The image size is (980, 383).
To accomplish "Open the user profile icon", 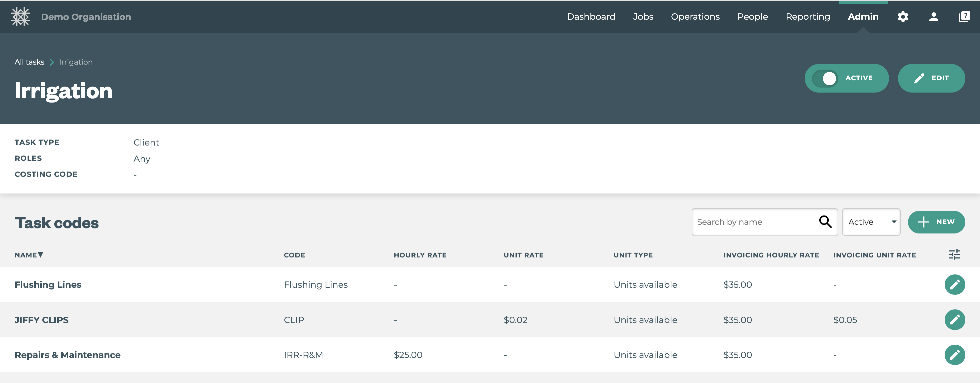I will (x=934, y=17).
